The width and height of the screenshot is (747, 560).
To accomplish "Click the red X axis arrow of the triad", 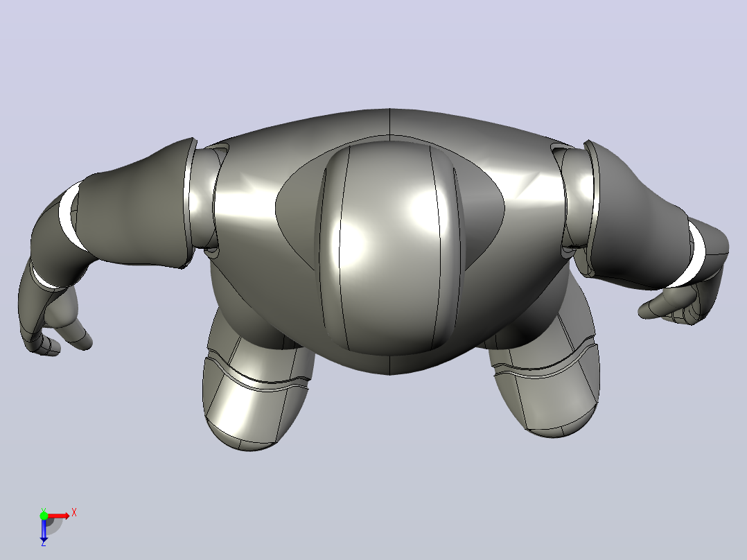I will [x=58, y=516].
